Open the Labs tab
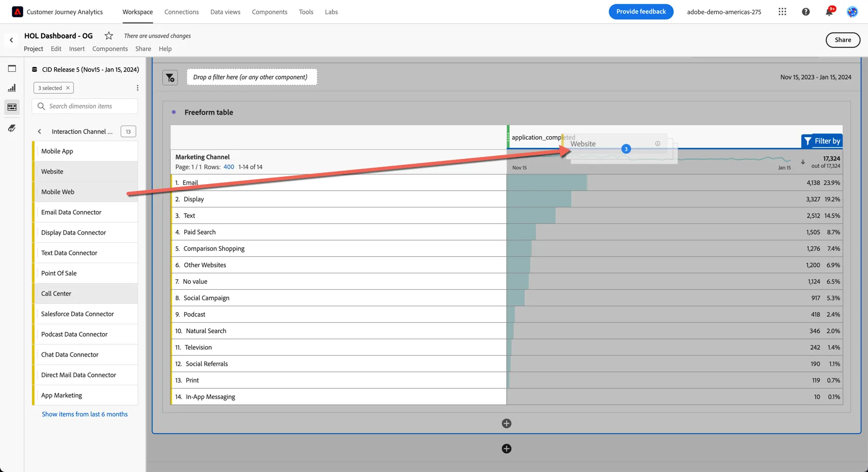Viewport: 868px width, 472px height. pos(331,12)
